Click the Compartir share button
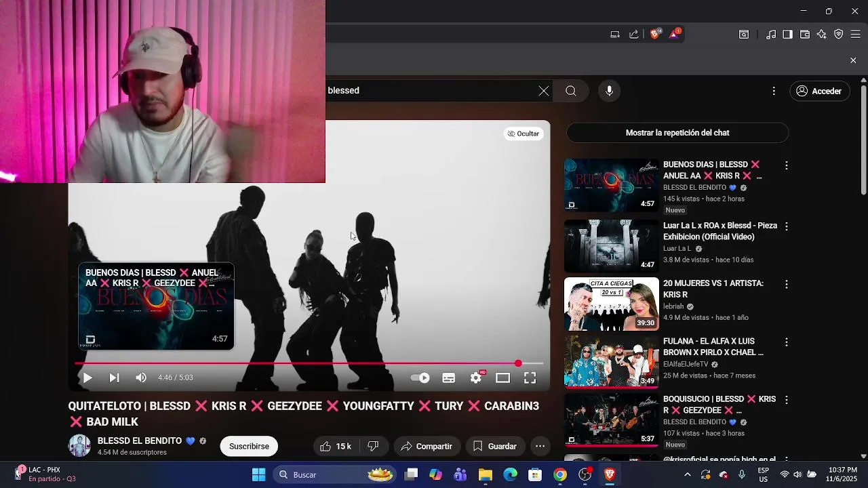 click(x=427, y=446)
